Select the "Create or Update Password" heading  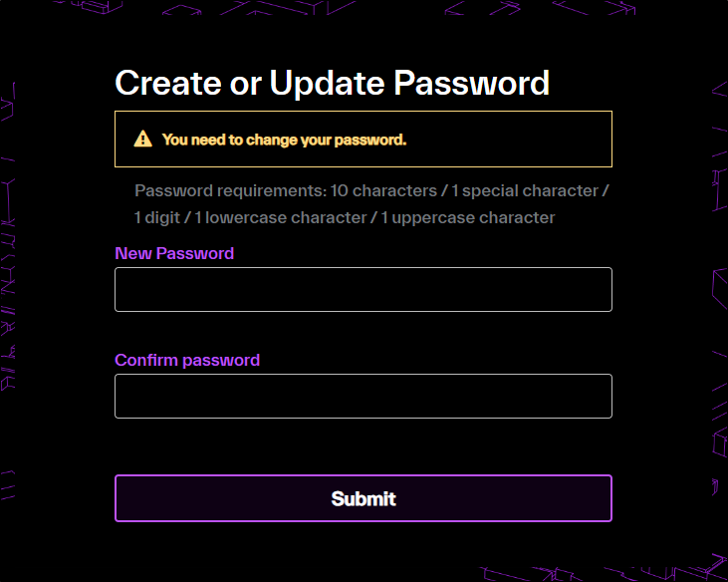[332, 82]
